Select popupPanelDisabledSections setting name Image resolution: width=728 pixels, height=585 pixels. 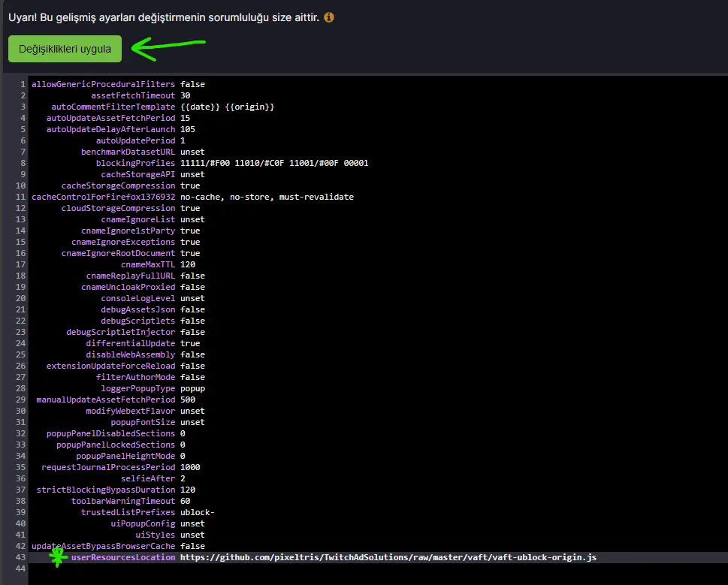(x=111, y=433)
